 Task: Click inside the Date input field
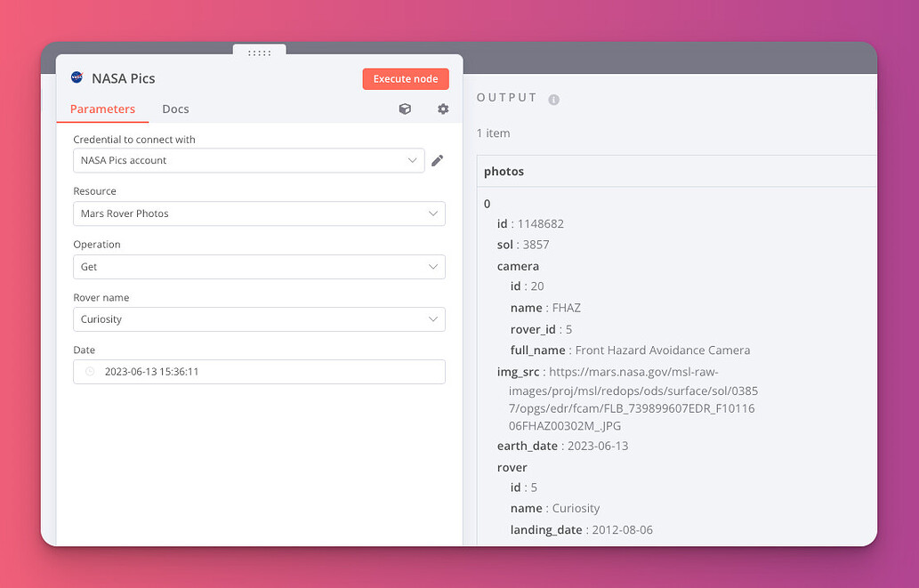258,372
